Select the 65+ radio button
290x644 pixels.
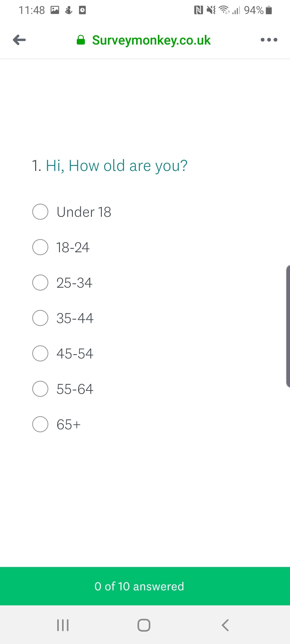click(x=40, y=424)
